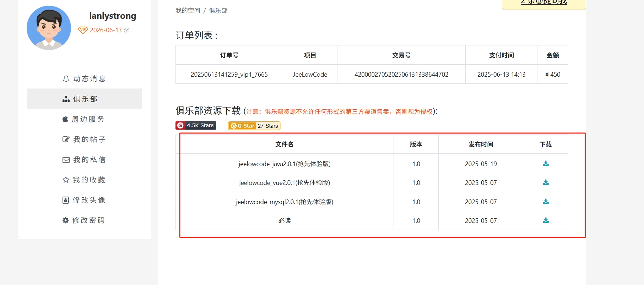Open the Gitee 4.5K Stars badge
Viewport: 644px width, 285px height.
coord(196,126)
